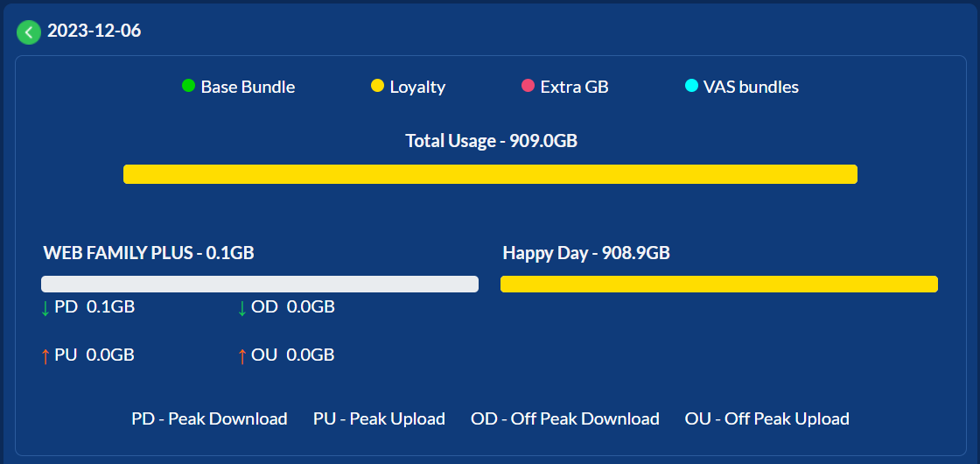Click the VAS bundles legend label
This screenshot has width=980, height=464.
(x=752, y=87)
